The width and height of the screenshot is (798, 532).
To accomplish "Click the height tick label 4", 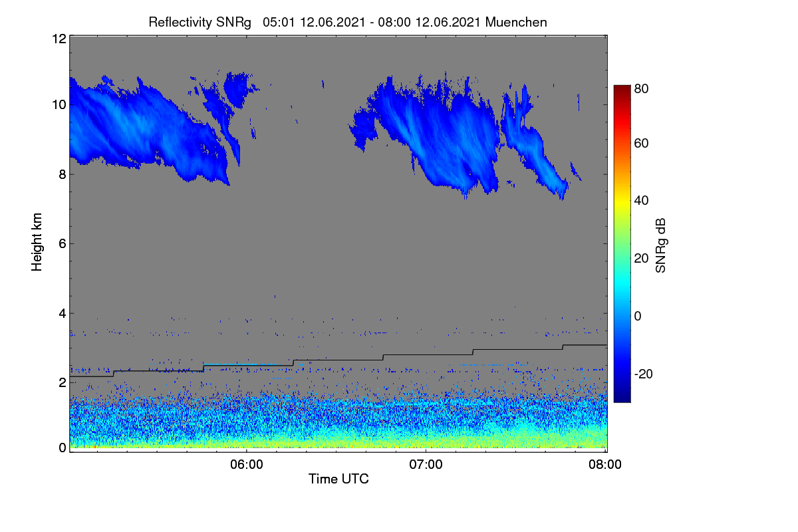I will [x=63, y=313].
